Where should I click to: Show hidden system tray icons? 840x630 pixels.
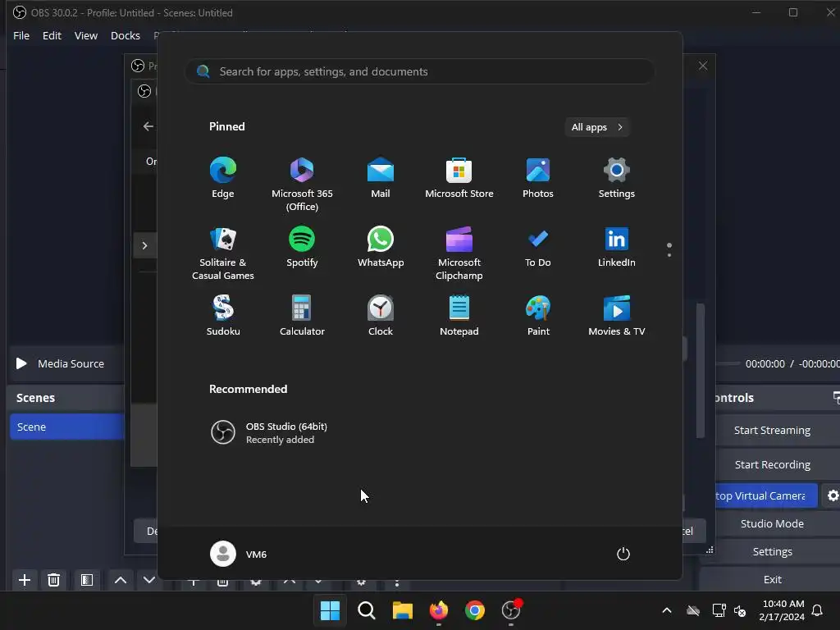point(667,610)
